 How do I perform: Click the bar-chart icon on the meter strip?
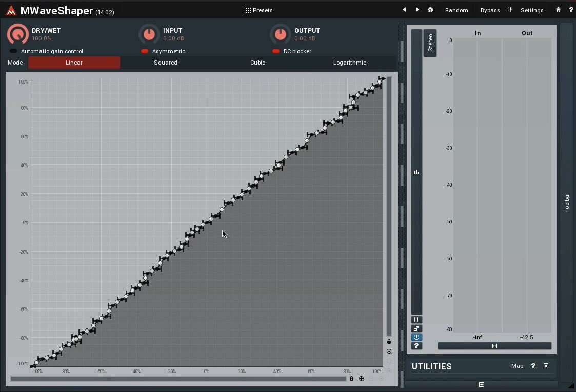[416, 172]
